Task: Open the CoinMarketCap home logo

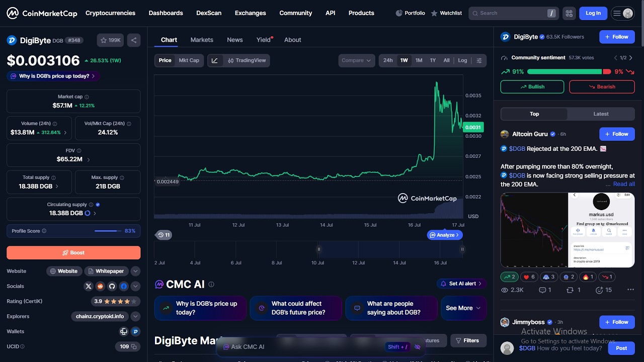Action: pyautogui.click(x=42, y=13)
